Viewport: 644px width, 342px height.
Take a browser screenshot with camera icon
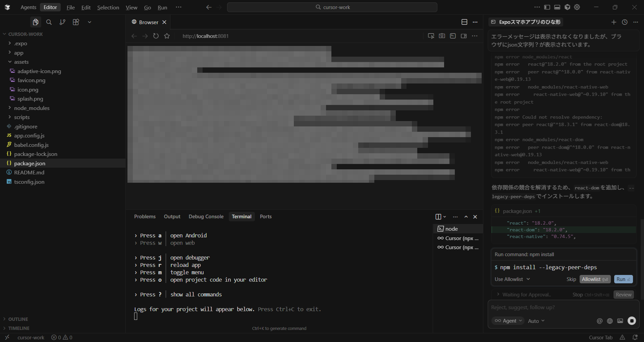442,36
